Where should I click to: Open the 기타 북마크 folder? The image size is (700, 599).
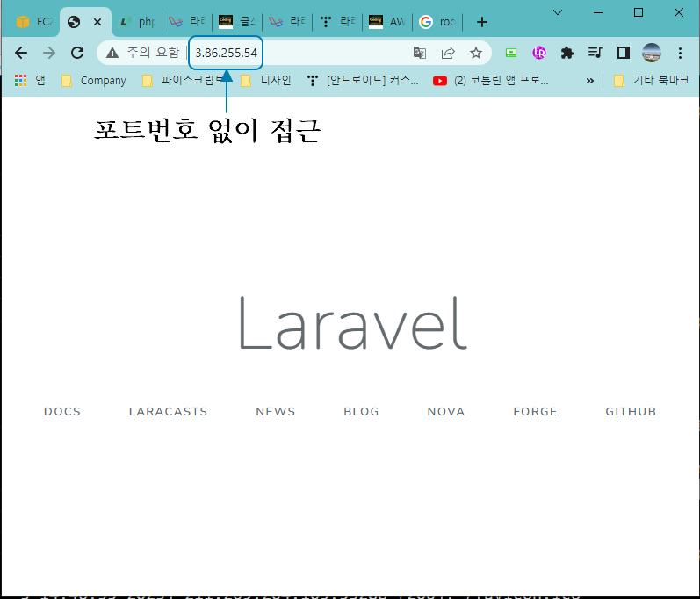point(652,81)
